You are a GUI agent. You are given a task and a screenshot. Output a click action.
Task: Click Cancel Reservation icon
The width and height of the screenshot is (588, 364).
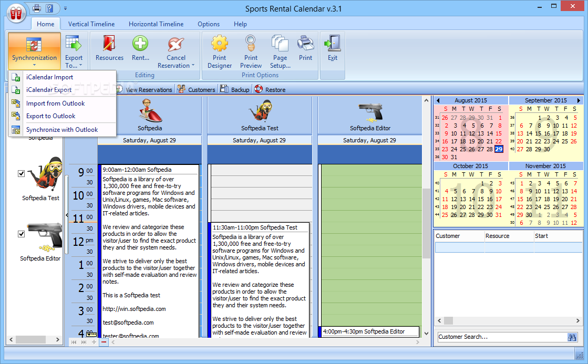tap(176, 44)
